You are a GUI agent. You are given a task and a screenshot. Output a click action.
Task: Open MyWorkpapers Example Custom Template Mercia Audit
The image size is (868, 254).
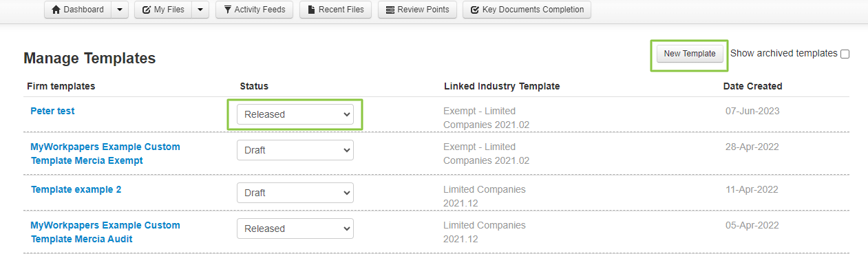[105, 232]
